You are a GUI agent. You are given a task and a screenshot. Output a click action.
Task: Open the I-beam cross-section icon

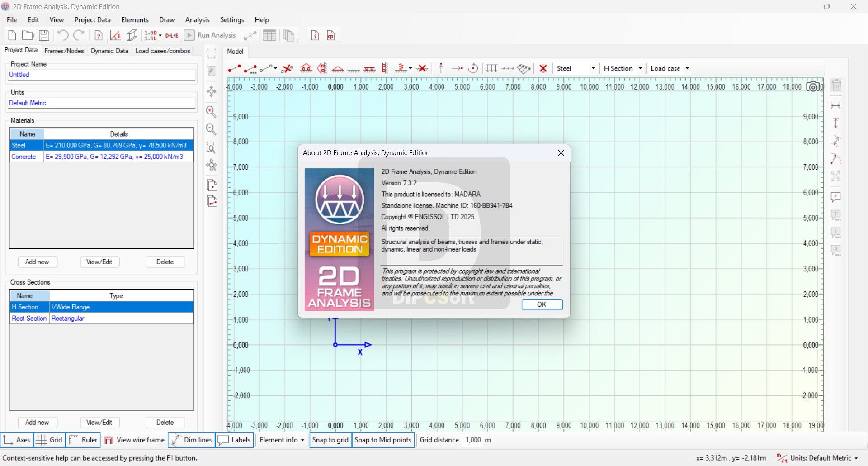[x=132, y=35]
